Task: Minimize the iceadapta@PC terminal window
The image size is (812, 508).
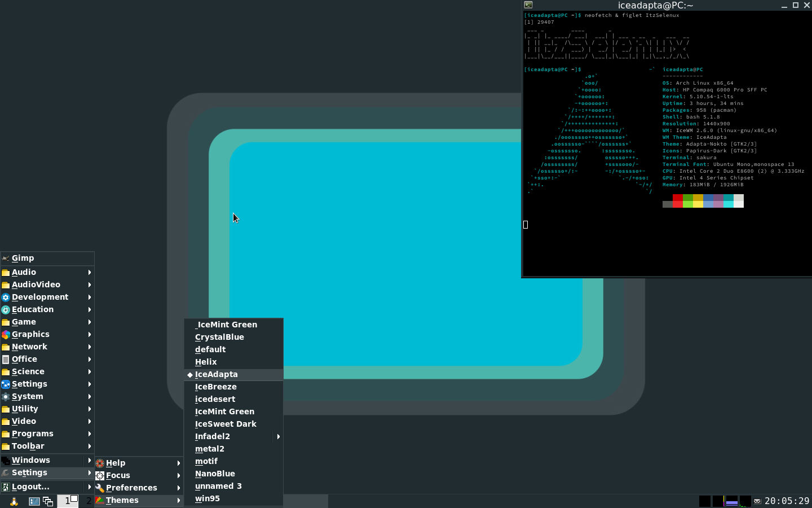Action: point(784,5)
